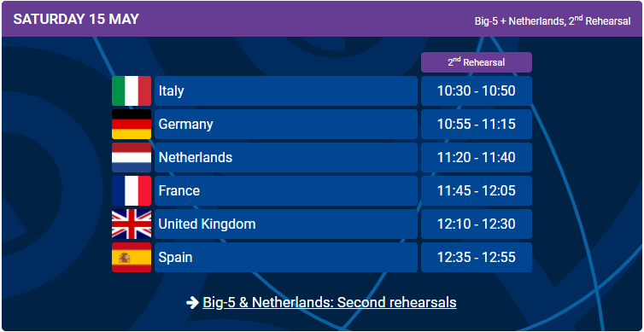The height and width of the screenshot is (332, 644).
Task: Click the Germany flag icon
Action: pyautogui.click(x=132, y=124)
